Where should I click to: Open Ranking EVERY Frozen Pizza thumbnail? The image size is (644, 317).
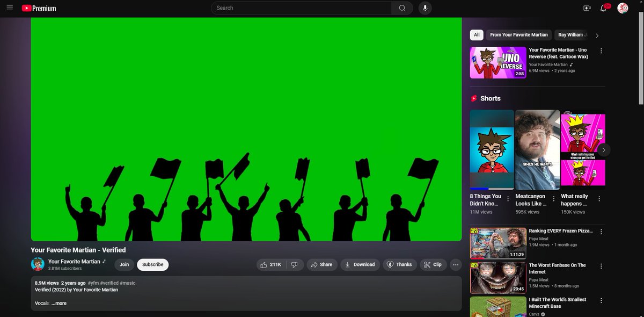[x=498, y=243]
